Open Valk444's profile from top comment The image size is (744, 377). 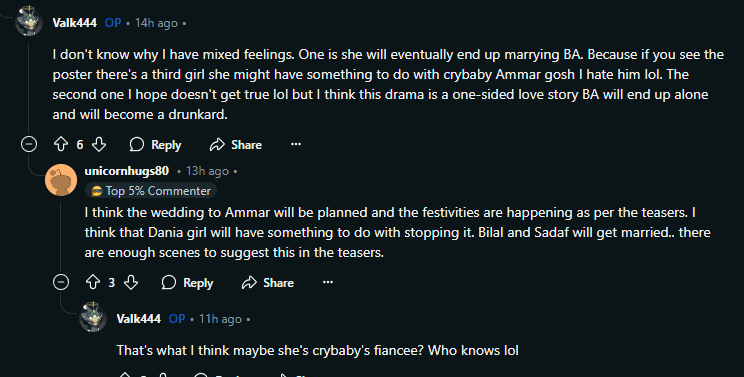pos(74,23)
